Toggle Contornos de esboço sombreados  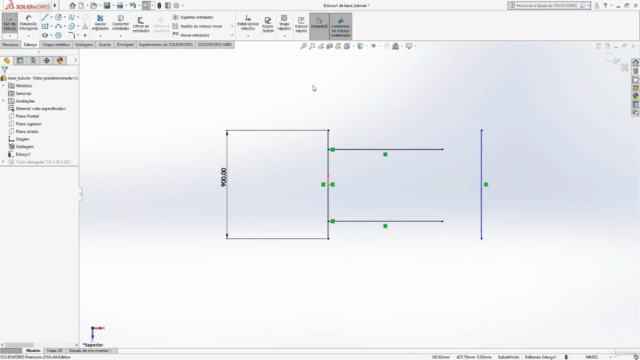(x=340, y=26)
